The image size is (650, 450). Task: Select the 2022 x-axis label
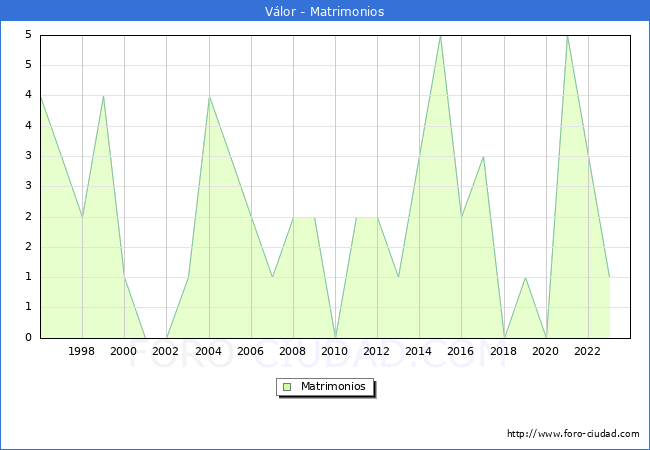(x=588, y=351)
